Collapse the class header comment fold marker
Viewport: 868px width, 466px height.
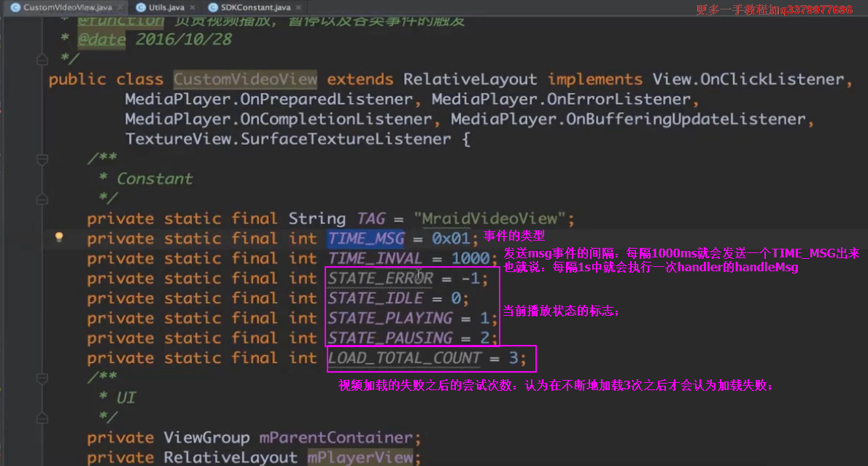(x=42, y=59)
